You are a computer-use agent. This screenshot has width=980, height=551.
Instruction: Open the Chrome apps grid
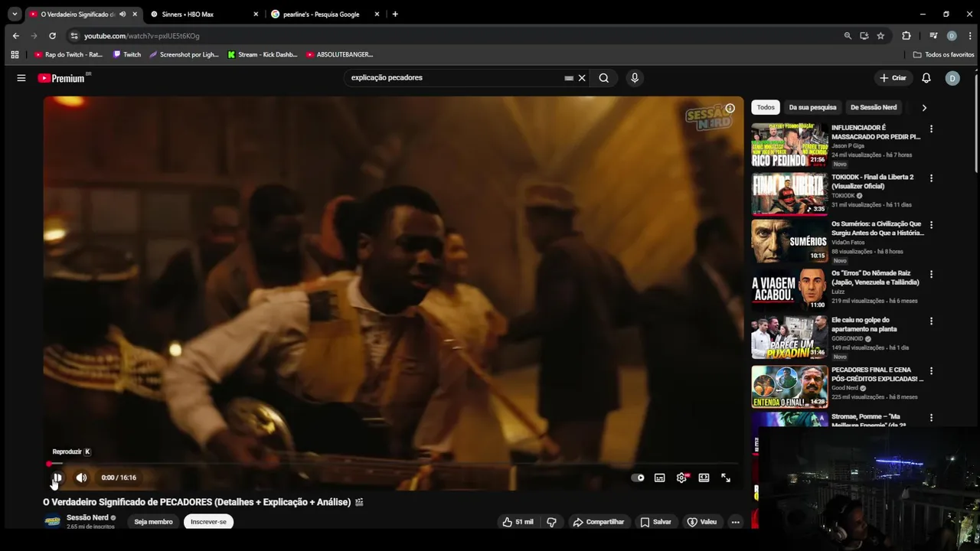tap(15, 55)
